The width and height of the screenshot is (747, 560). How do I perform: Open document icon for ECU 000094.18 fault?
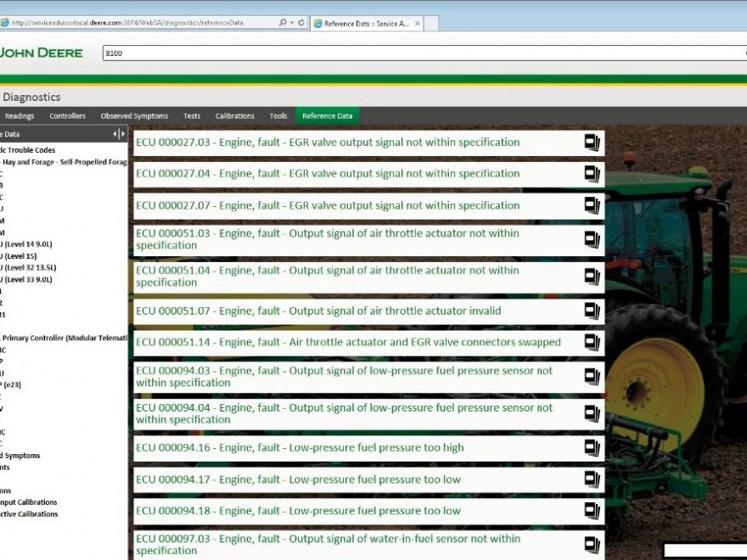(593, 511)
